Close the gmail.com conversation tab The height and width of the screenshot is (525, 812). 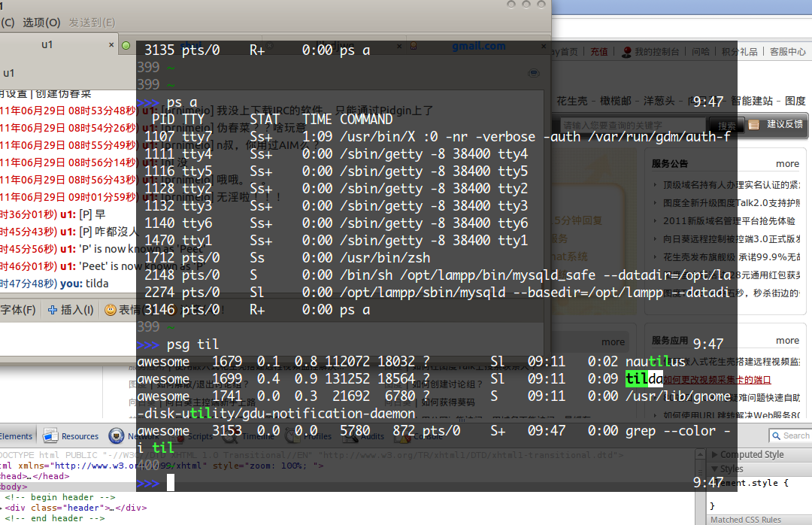(x=544, y=46)
